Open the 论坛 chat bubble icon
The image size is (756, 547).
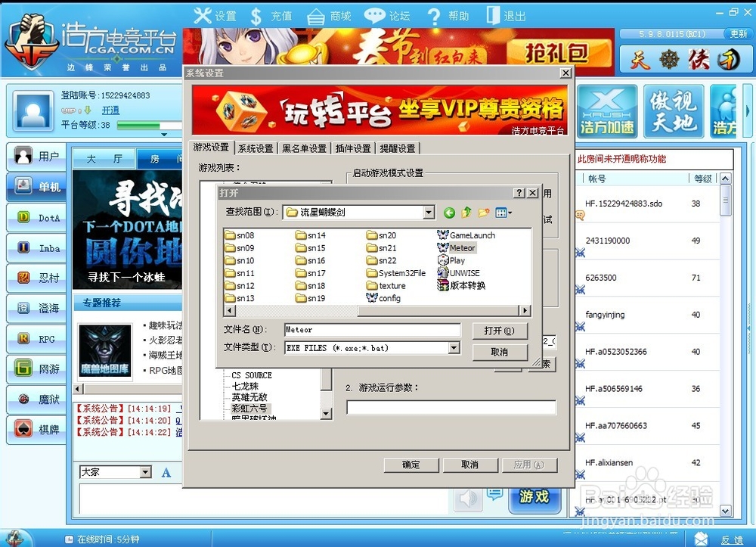click(374, 16)
